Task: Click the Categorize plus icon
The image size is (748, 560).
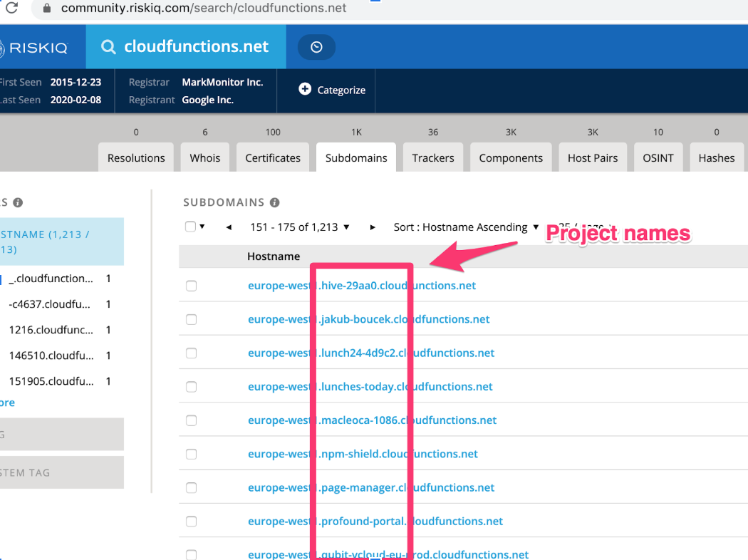Action: click(305, 89)
